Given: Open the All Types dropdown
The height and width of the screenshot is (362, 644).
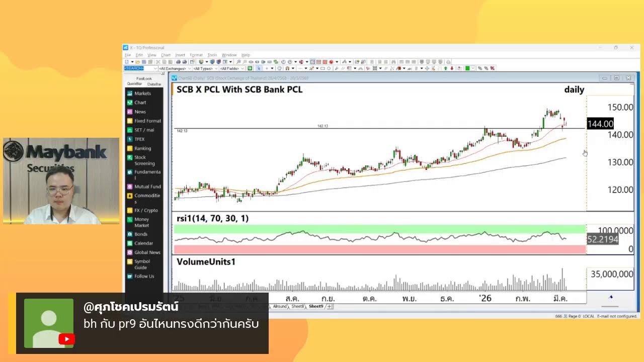Looking at the screenshot, I should point(205,68).
